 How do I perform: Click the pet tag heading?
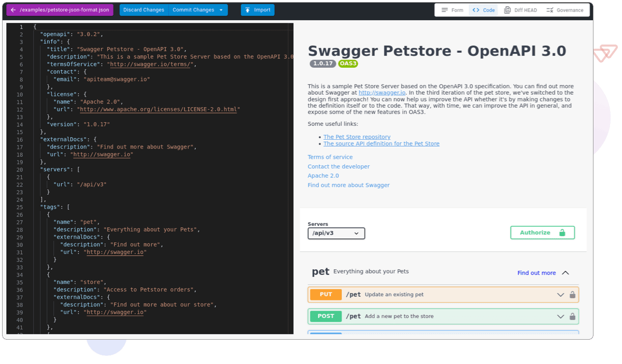[320, 272]
